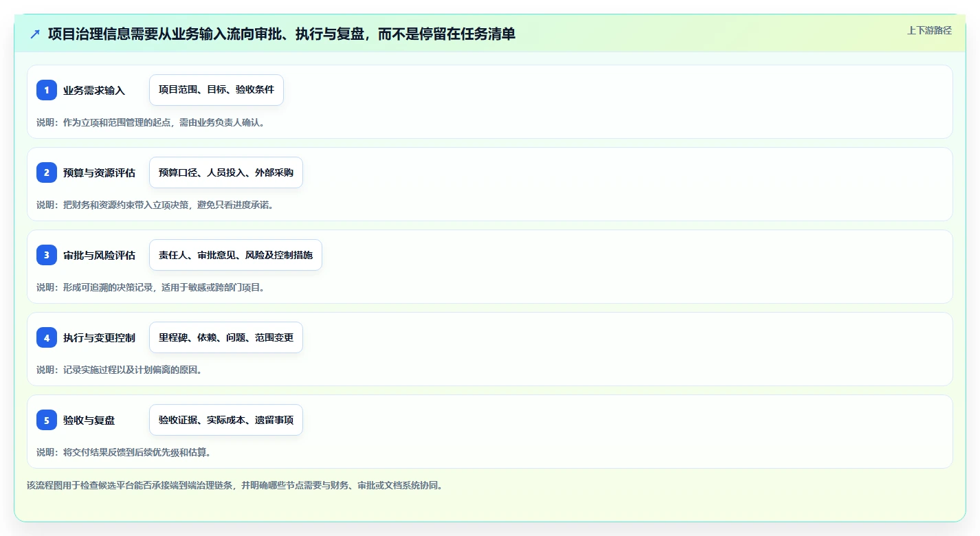Click the 上下游路径 label
The image size is (980, 536).
pos(929,30)
